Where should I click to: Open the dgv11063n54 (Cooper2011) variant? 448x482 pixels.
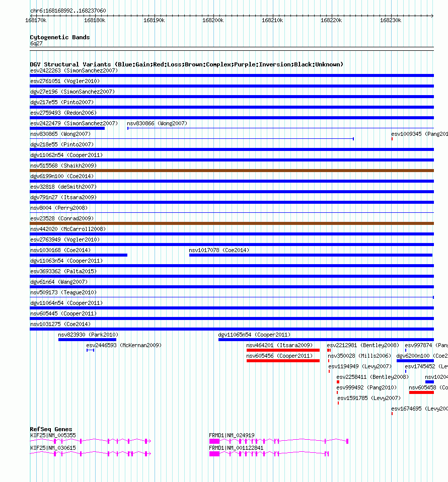pos(66,261)
